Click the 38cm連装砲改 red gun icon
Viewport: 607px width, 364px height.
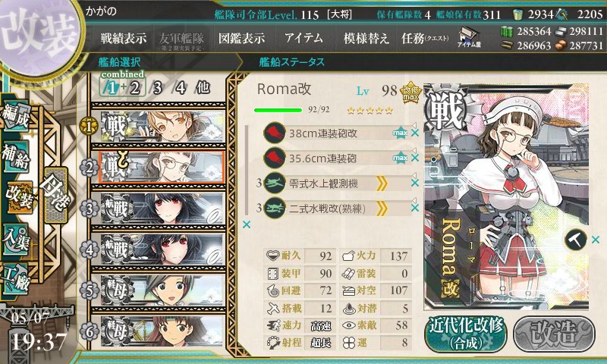(x=275, y=133)
